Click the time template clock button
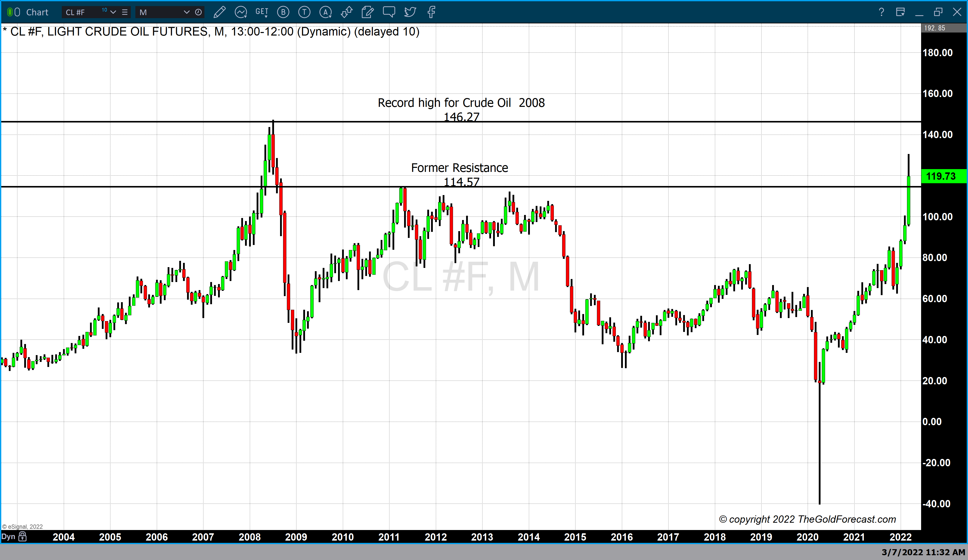The width and height of the screenshot is (968, 560). click(x=198, y=12)
